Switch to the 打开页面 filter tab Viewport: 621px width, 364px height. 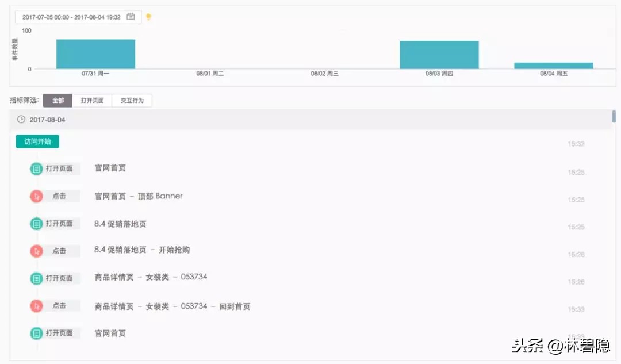click(x=92, y=100)
